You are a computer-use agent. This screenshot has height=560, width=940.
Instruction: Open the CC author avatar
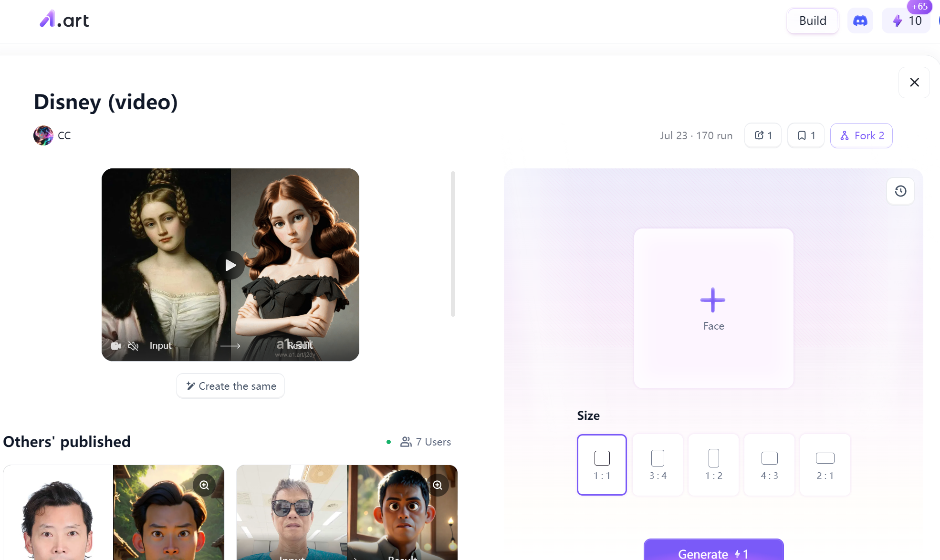coord(43,135)
